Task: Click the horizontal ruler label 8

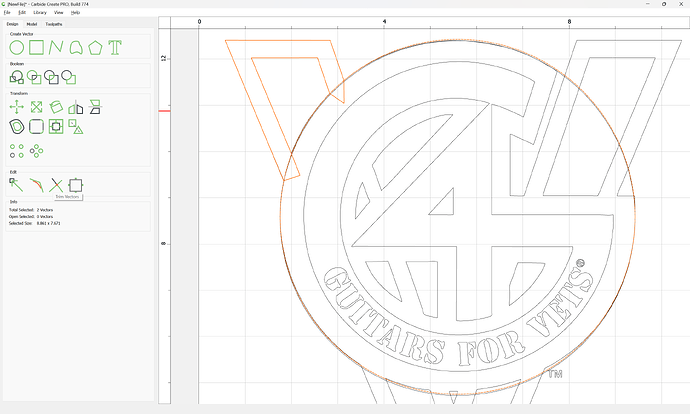Action: (x=569, y=22)
